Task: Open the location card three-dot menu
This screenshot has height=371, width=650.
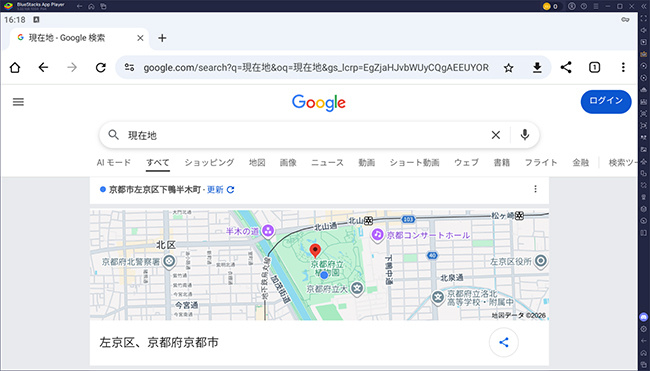Action: coord(535,189)
